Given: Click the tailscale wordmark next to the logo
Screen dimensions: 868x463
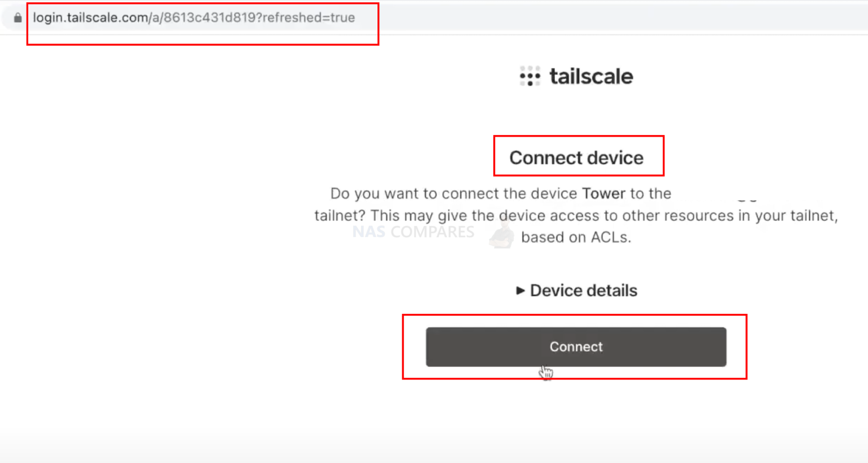Looking at the screenshot, I should pyautogui.click(x=591, y=76).
